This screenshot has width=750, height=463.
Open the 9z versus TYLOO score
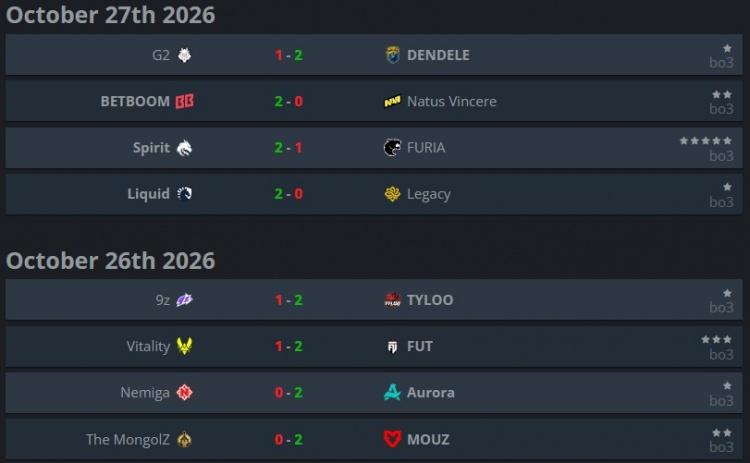point(288,300)
